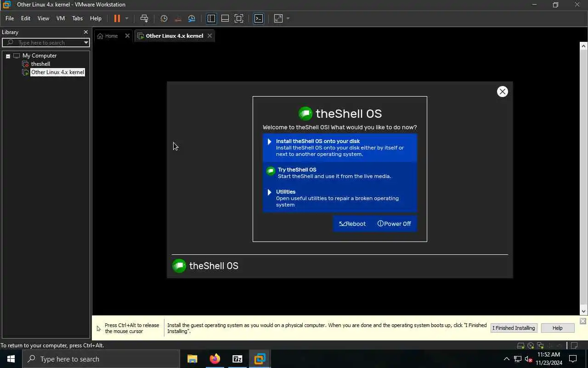The width and height of the screenshot is (588, 368).
Task: Select the theshell VM in the library
Action: [x=40, y=64]
